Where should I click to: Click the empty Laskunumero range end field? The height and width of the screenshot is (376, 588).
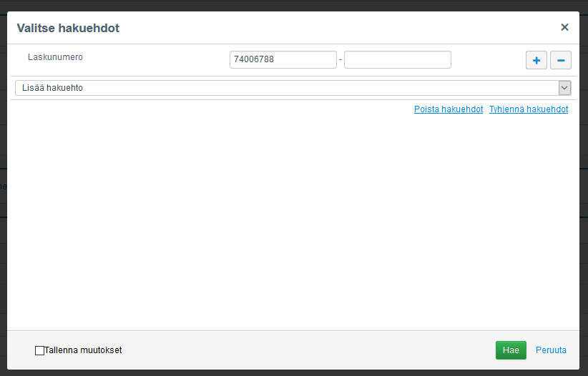pos(397,59)
